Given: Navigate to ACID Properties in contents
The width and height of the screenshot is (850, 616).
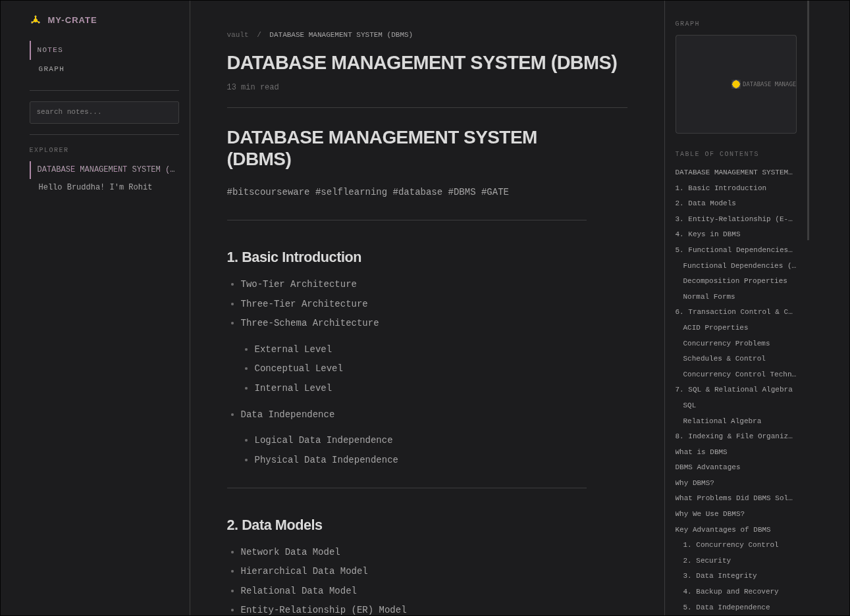Looking at the screenshot, I should point(715,328).
